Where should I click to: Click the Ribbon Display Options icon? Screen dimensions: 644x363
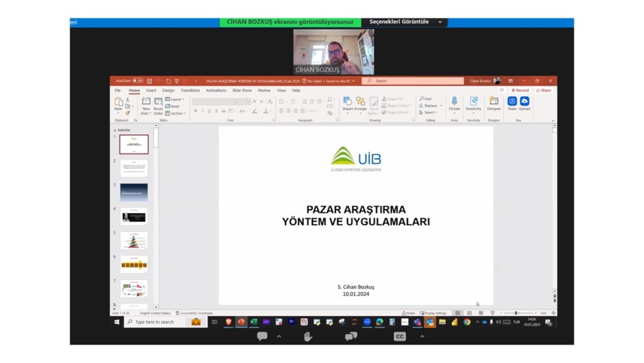pos(510,81)
